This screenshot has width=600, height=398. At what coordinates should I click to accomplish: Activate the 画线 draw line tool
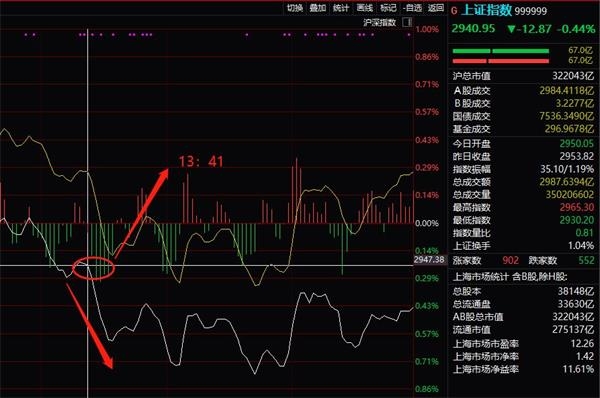[x=365, y=7]
